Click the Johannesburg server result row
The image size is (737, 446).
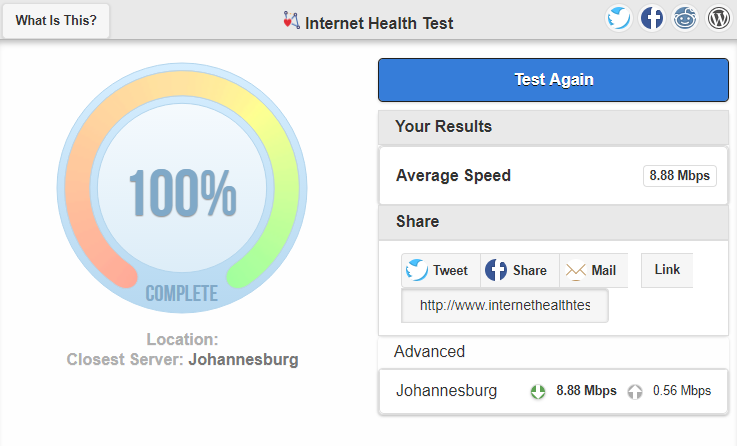tap(554, 391)
